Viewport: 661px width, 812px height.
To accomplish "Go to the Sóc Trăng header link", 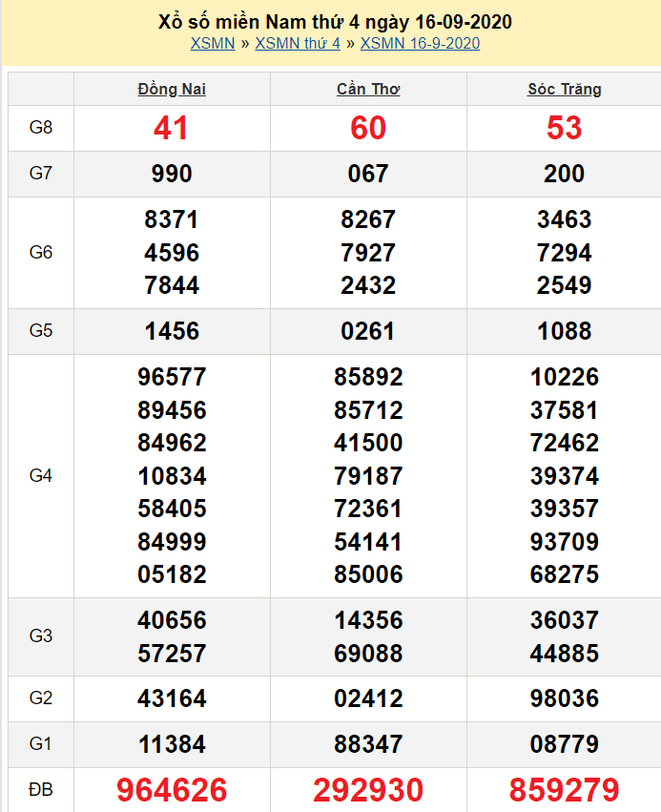I will [564, 90].
